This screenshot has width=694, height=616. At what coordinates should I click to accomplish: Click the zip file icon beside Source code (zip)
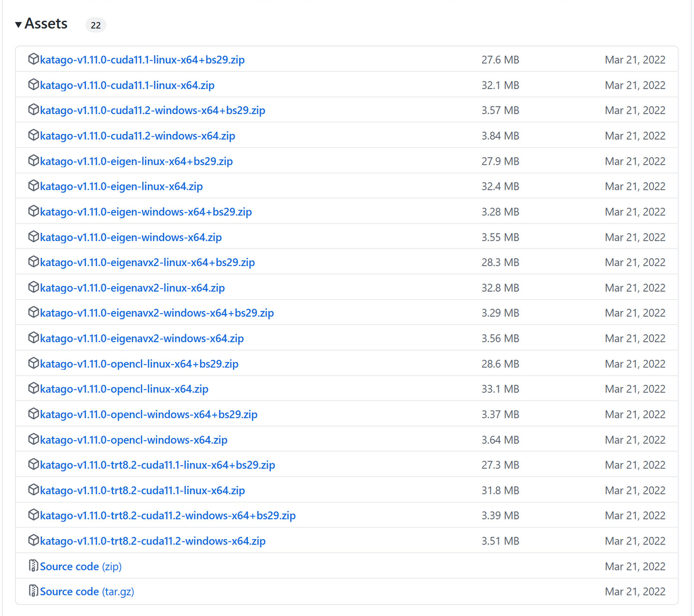[33, 566]
